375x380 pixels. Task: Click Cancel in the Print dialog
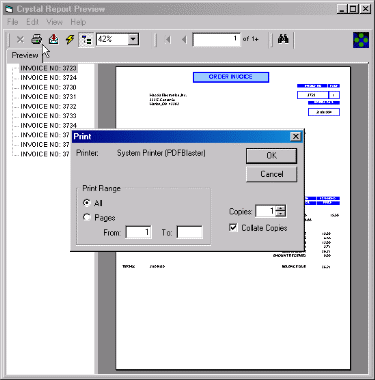click(x=271, y=174)
